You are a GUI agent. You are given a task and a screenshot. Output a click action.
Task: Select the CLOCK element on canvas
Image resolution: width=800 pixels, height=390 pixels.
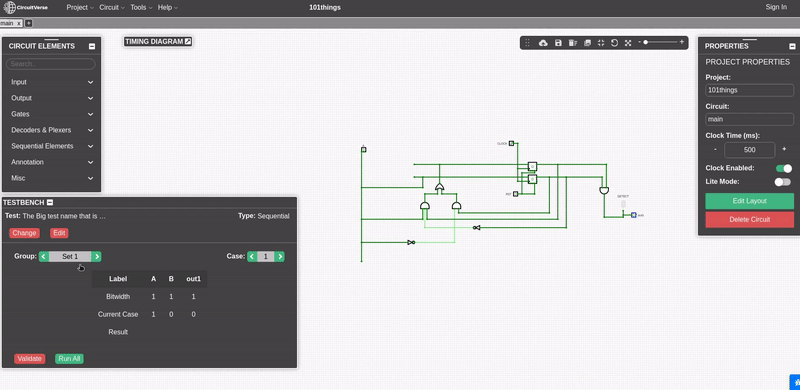coord(511,143)
